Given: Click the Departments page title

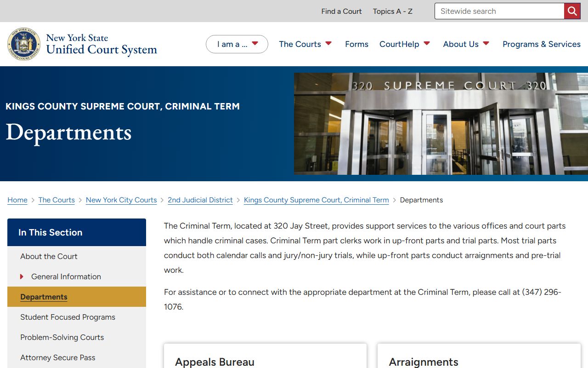Looking at the screenshot, I should (x=68, y=132).
